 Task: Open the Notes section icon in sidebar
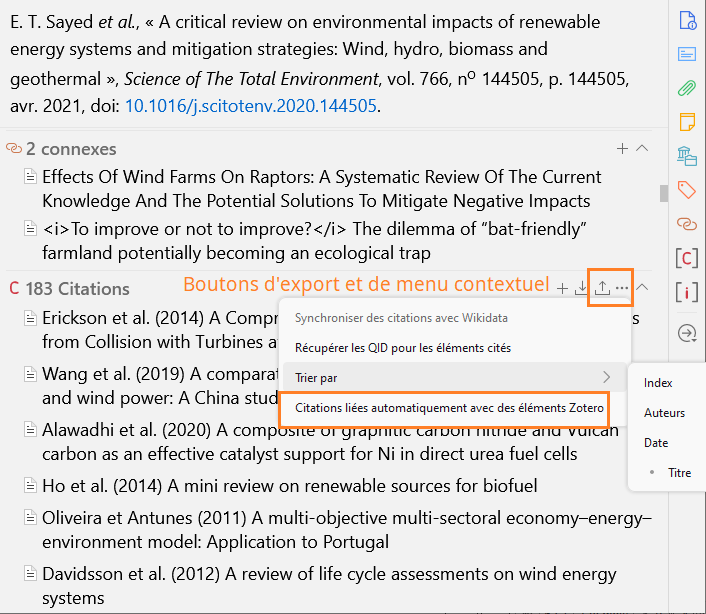687,121
